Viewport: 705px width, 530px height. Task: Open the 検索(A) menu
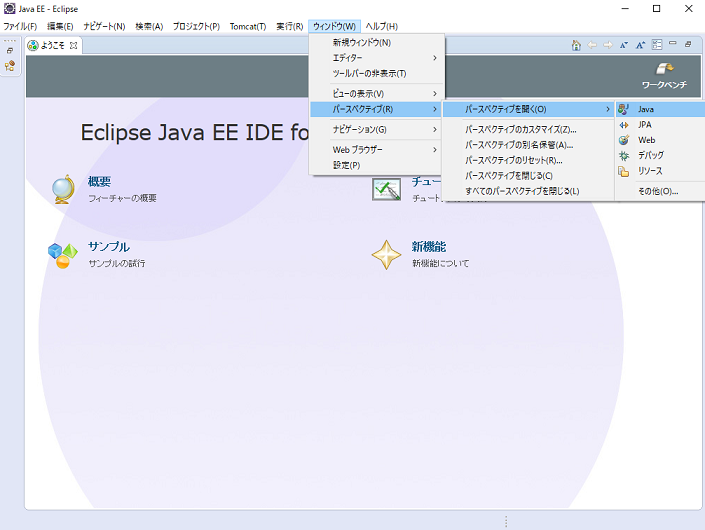pyautogui.click(x=149, y=27)
